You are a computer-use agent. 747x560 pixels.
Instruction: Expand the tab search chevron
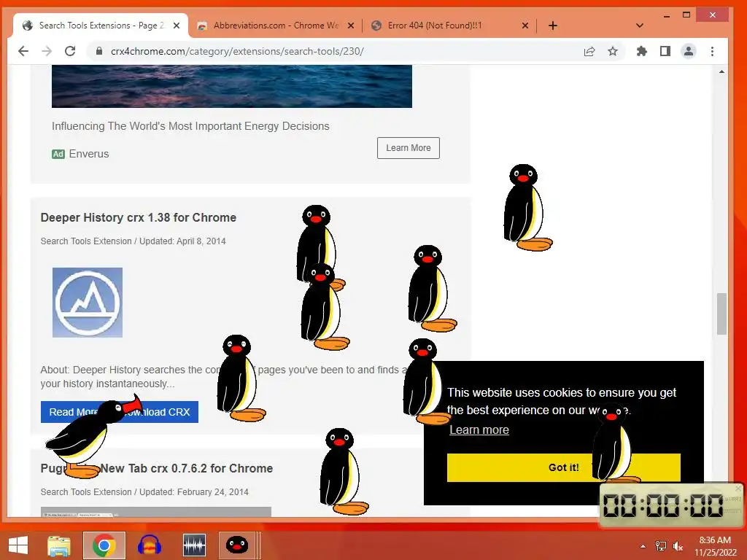(x=639, y=26)
